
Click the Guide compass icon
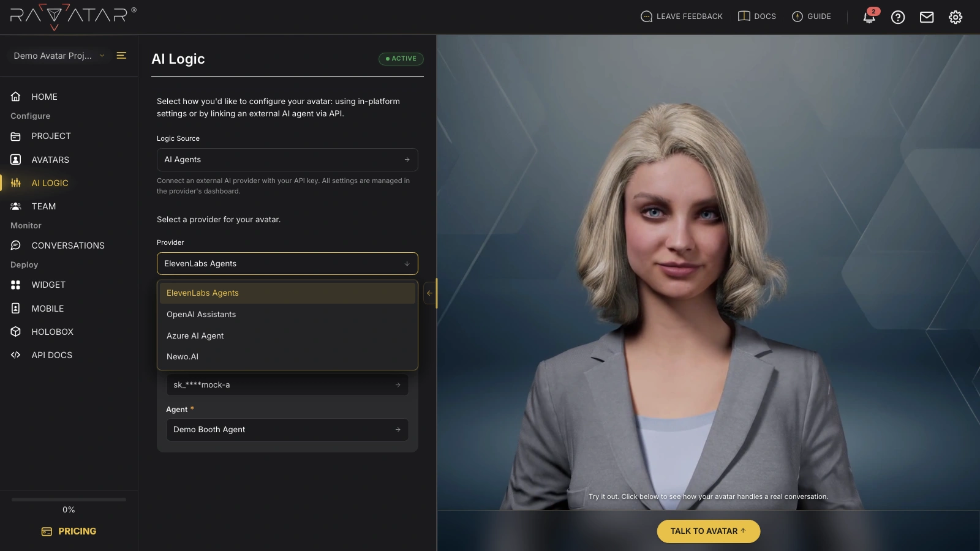(797, 17)
